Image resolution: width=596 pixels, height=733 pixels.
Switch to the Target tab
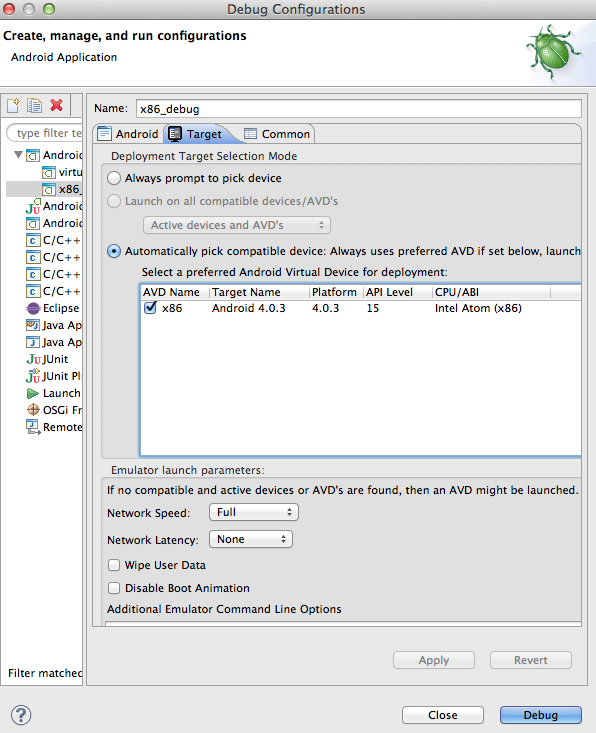(x=196, y=134)
